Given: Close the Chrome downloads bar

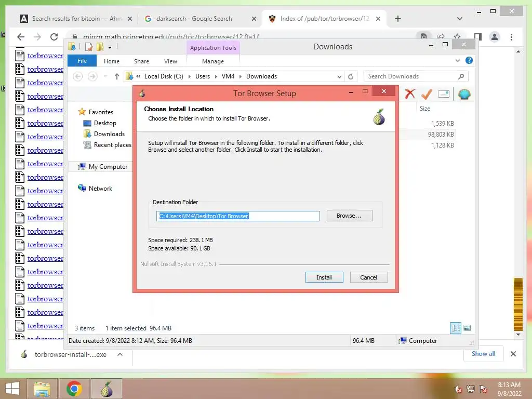Looking at the screenshot, I should 513,354.
